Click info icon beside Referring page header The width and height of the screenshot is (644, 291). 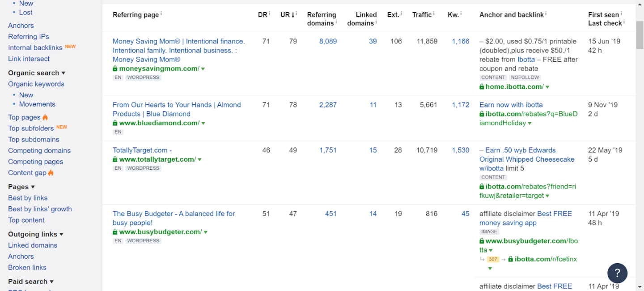(x=161, y=14)
